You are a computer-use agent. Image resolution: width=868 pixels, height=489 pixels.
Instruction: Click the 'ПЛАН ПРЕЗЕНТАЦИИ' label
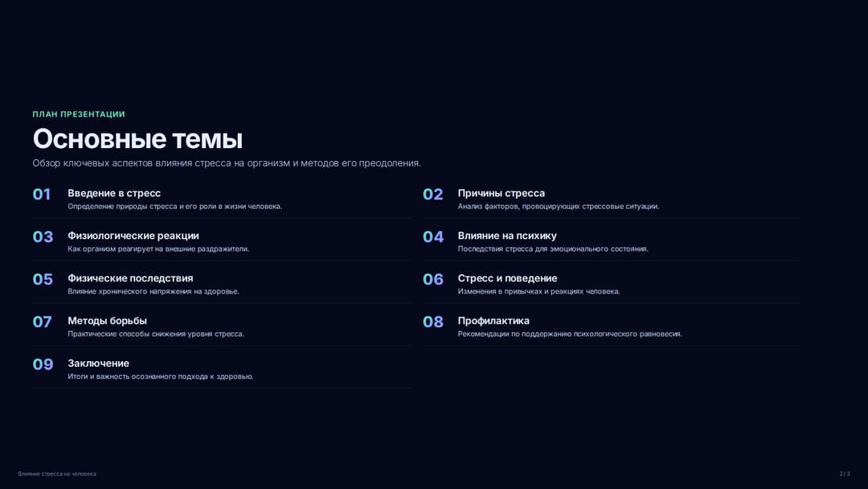(x=79, y=114)
